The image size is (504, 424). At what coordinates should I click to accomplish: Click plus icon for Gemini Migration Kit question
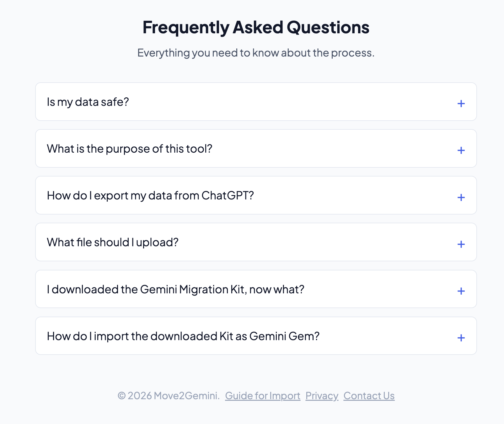point(461,291)
